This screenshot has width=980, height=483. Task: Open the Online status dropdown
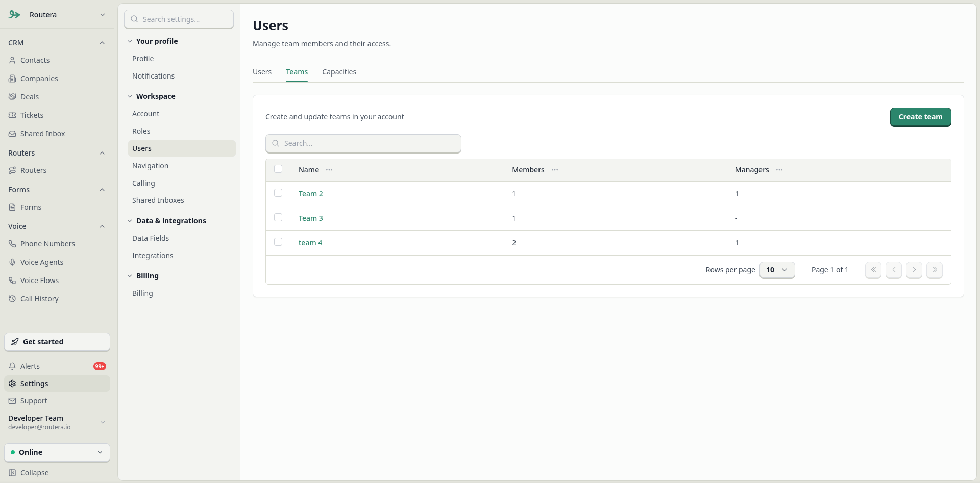(x=57, y=452)
